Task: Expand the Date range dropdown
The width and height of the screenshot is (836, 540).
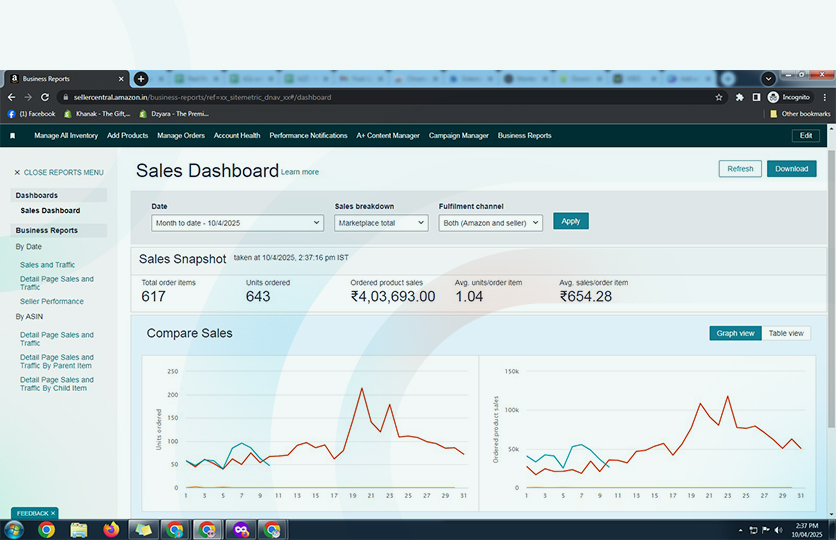Action: tap(237, 223)
